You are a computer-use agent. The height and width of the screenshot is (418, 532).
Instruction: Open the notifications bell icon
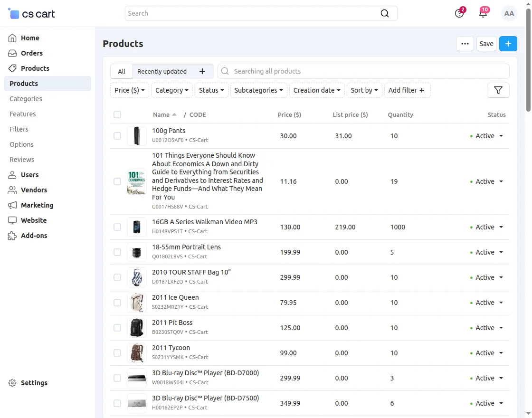pos(483,13)
